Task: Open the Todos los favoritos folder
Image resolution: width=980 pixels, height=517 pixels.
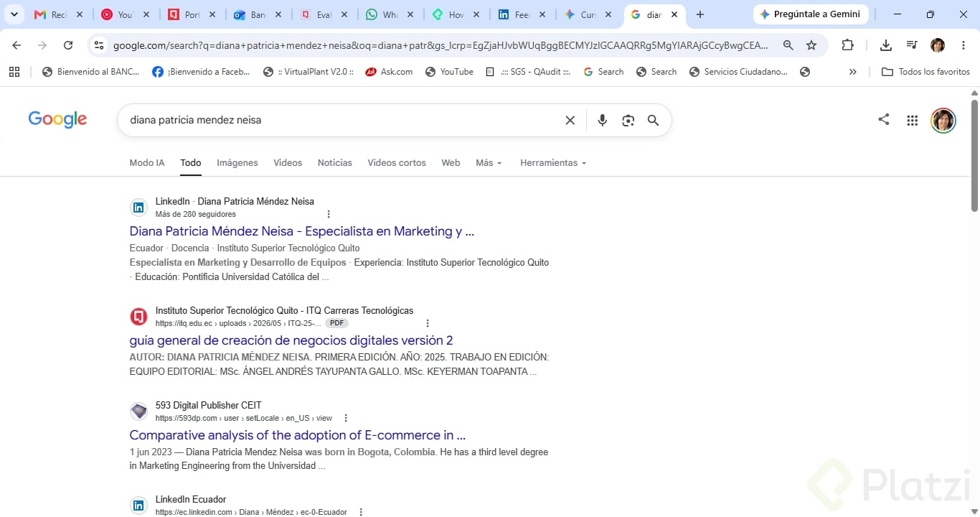Action: 925,72
